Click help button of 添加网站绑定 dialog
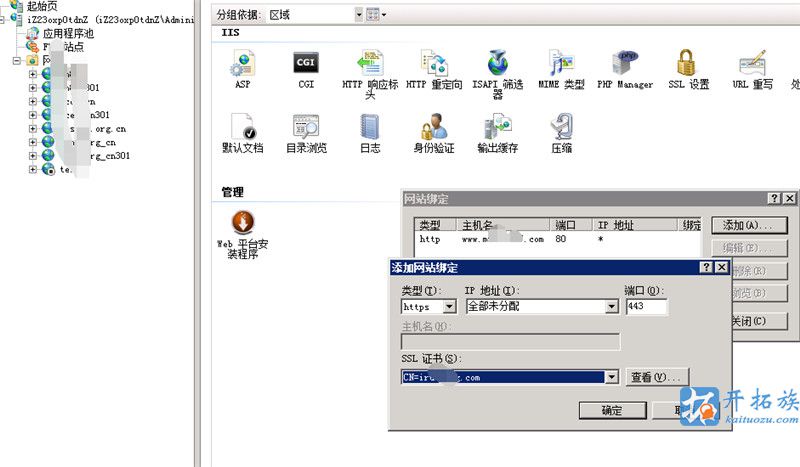 point(706,267)
